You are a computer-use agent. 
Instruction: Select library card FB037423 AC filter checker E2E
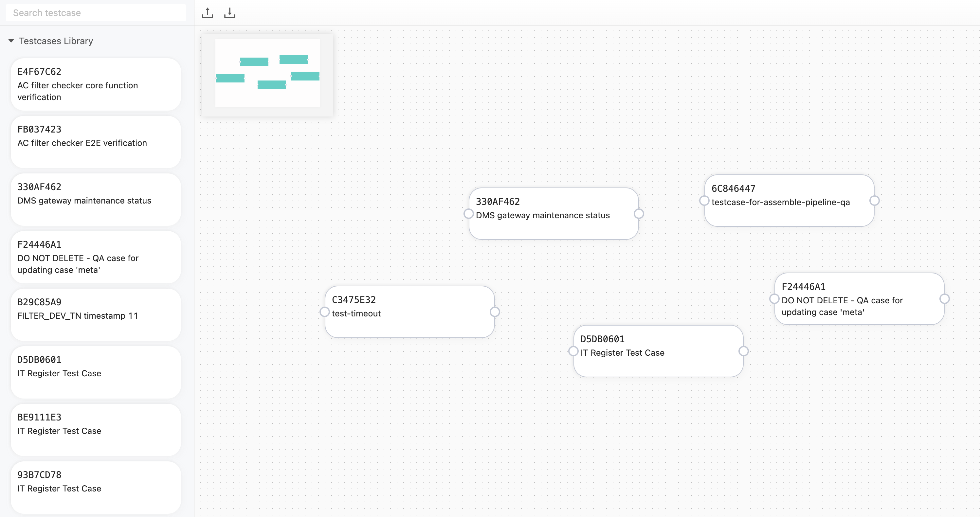click(x=96, y=142)
